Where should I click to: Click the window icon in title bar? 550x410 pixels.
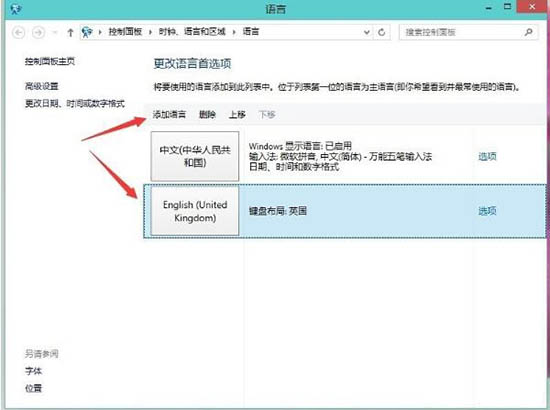tap(16, 8)
